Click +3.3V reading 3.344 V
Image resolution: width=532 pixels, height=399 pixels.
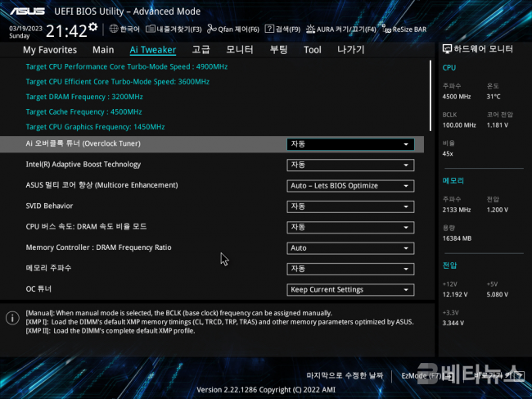click(x=453, y=323)
